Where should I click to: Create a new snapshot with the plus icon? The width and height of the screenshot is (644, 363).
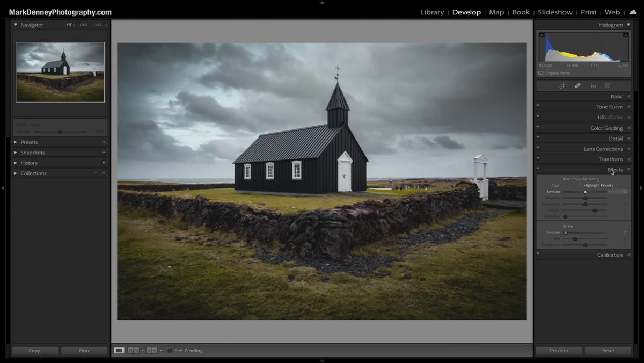click(104, 153)
